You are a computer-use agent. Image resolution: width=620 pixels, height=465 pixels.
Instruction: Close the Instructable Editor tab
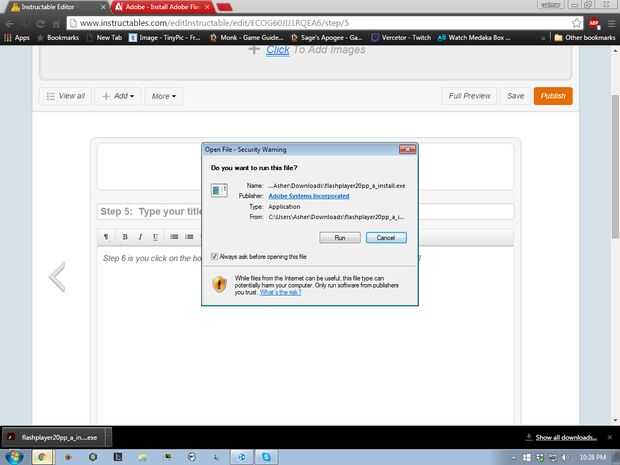104,7
